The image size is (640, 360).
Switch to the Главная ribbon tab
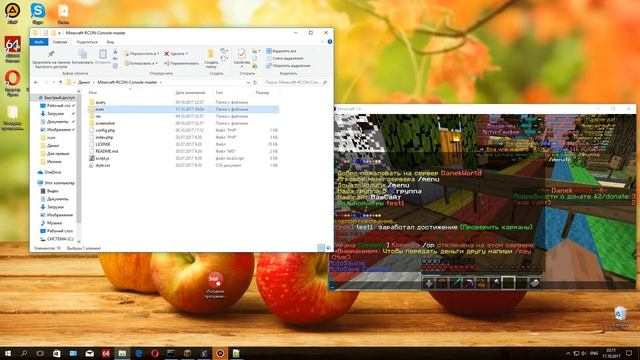pos(60,42)
